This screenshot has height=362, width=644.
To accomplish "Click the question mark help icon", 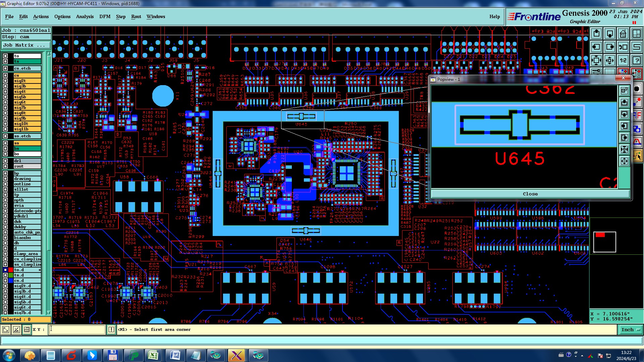I will [x=636, y=60].
